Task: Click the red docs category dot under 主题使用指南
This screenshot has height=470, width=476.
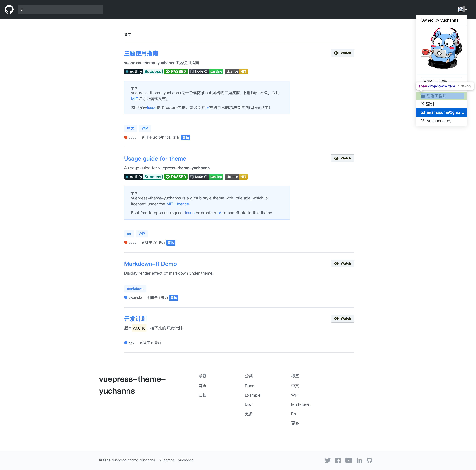Action: click(x=126, y=137)
